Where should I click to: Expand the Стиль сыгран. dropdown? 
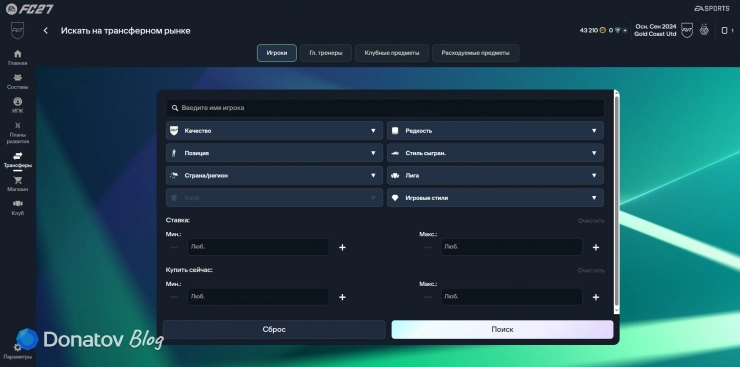coord(495,153)
